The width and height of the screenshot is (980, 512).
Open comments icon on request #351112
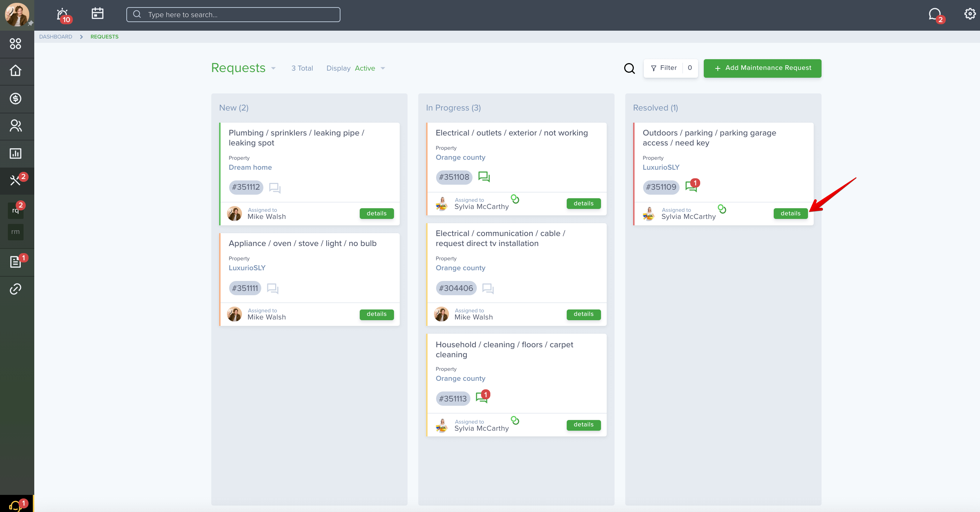[x=275, y=188]
